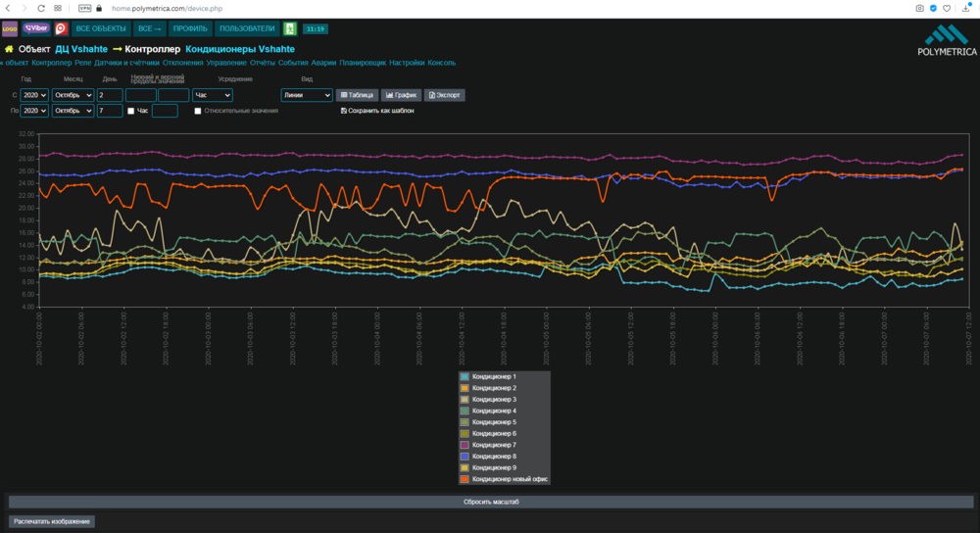
Task: Click the browser snapshot camera icon
Action: click(x=919, y=8)
